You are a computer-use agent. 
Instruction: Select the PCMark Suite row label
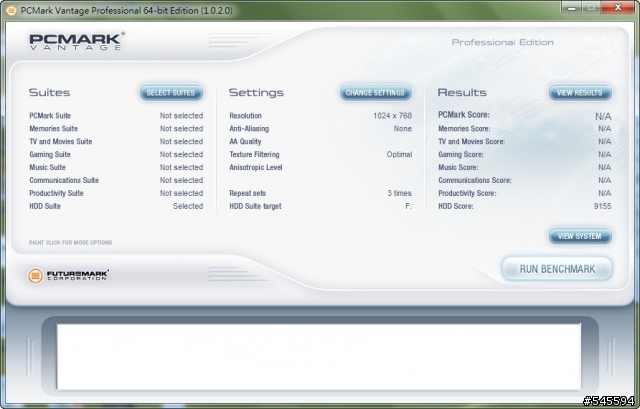coord(50,116)
